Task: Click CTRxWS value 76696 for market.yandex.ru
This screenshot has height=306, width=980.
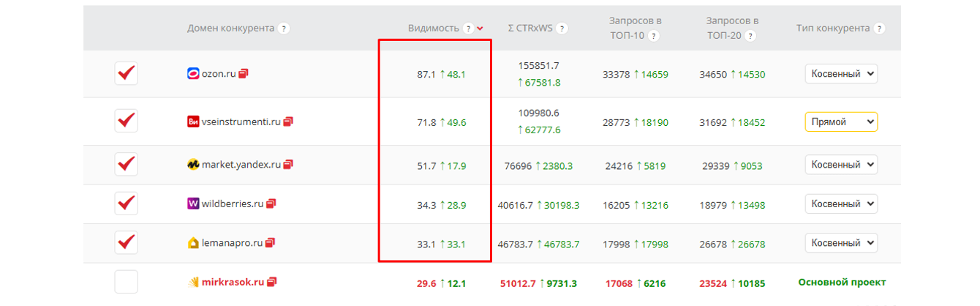Action: 519,166
